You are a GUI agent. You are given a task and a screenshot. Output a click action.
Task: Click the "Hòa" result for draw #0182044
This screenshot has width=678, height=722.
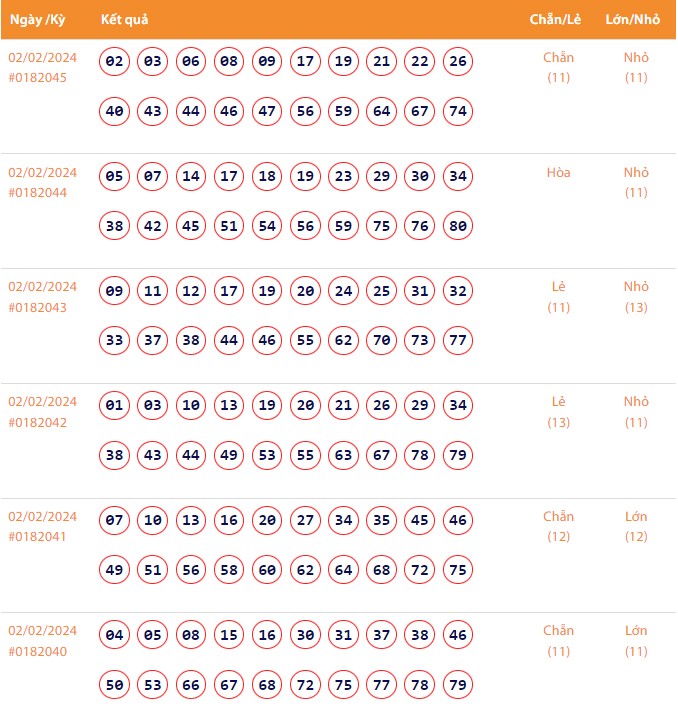pyautogui.click(x=558, y=173)
